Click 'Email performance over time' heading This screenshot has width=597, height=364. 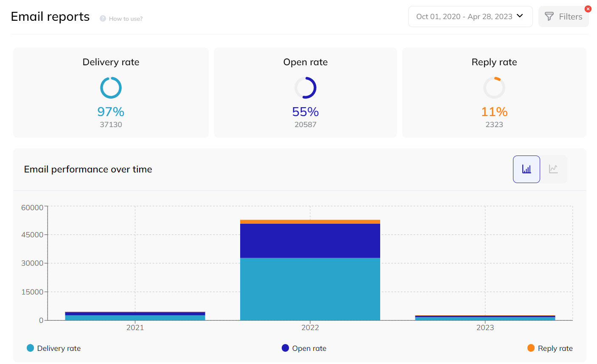88,169
